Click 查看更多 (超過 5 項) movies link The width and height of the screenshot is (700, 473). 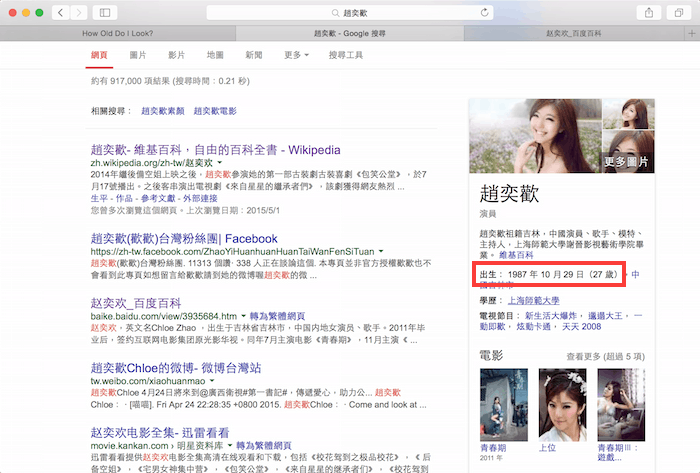point(605,356)
